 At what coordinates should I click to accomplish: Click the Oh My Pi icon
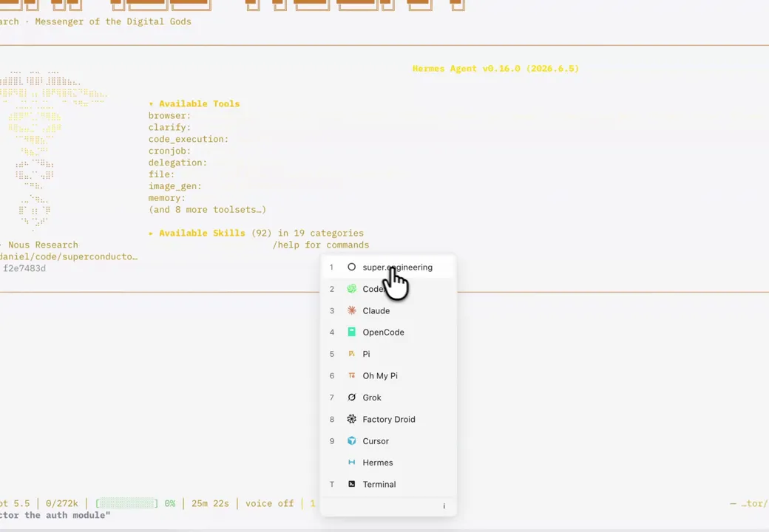pos(352,375)
